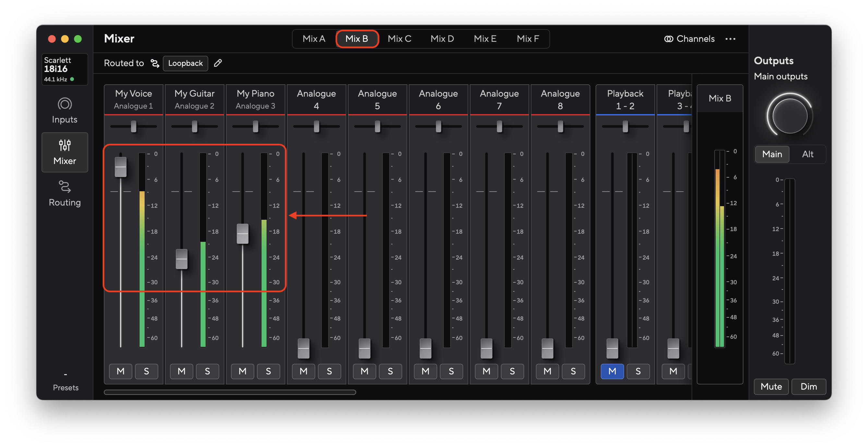The image size is (868, 448).
Task: Select the Mix F tab
Action: pos(528,39)
